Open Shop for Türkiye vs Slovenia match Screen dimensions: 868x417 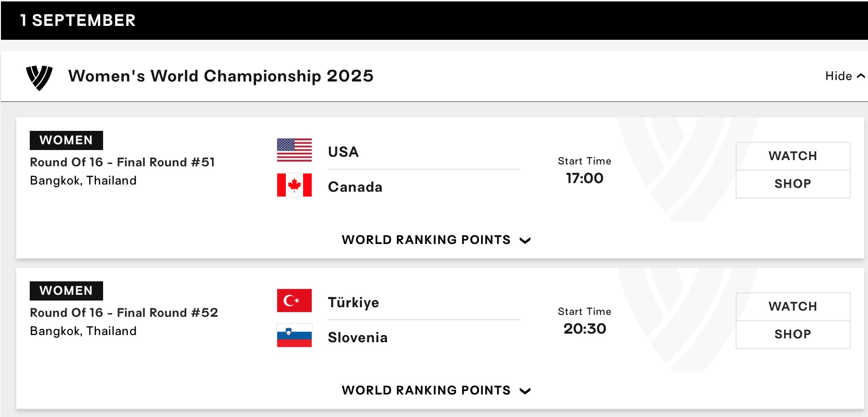(793, 335)
